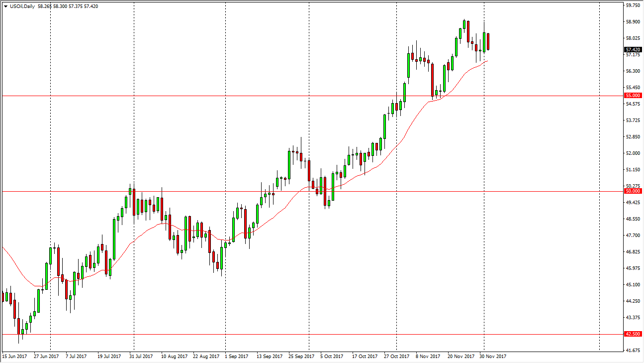Click the 13 Sep 2017 date label
Screen dimensions: 644x363
coord(269,357)
